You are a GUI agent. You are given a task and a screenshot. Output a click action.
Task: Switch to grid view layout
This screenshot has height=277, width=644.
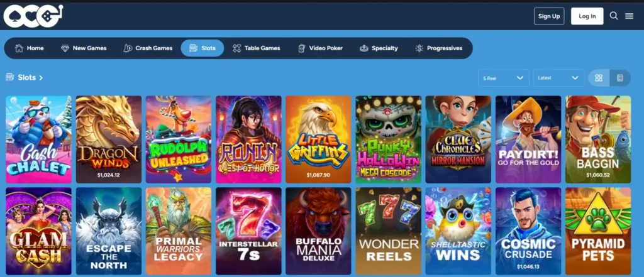(x=599, y=78)
